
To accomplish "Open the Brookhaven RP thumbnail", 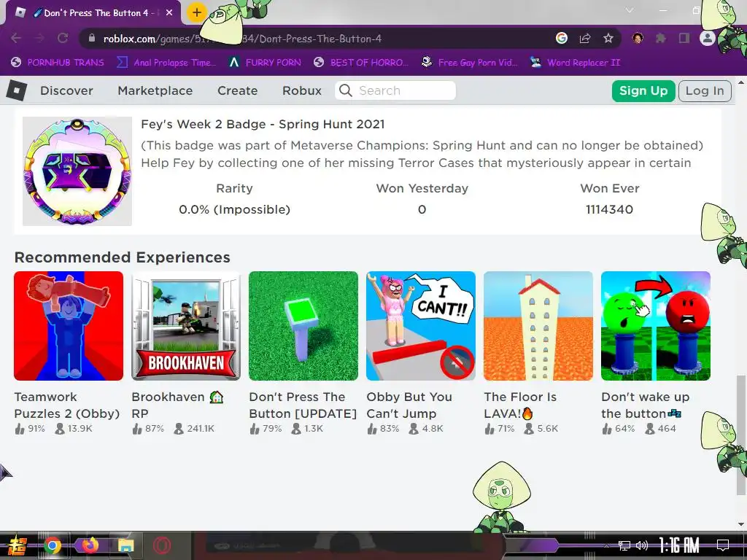I will pos(186,326).
